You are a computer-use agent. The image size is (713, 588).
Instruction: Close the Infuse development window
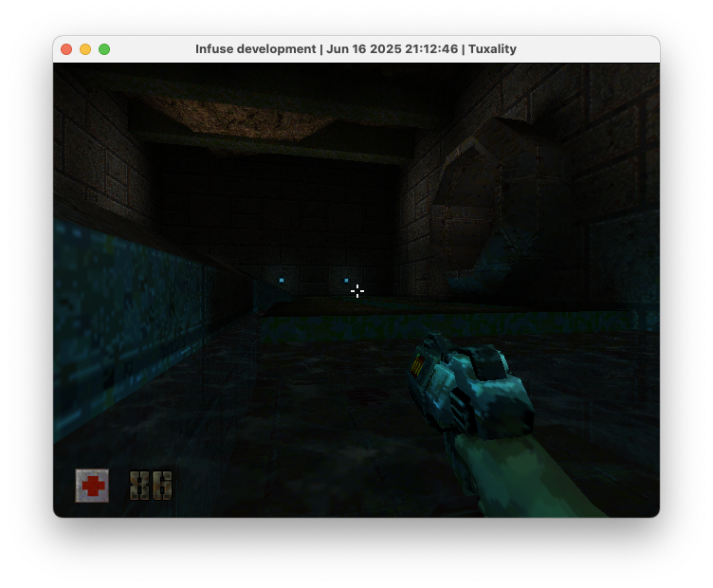tap(66, 49)
